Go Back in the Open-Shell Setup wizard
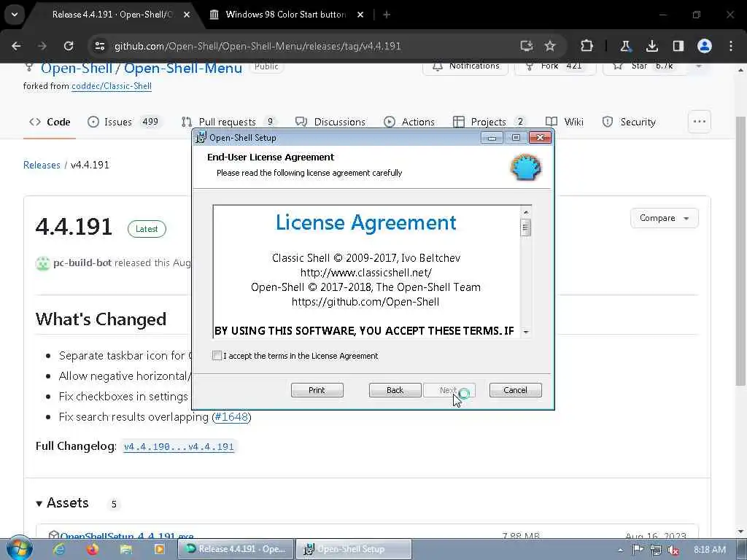 [395, 390]
